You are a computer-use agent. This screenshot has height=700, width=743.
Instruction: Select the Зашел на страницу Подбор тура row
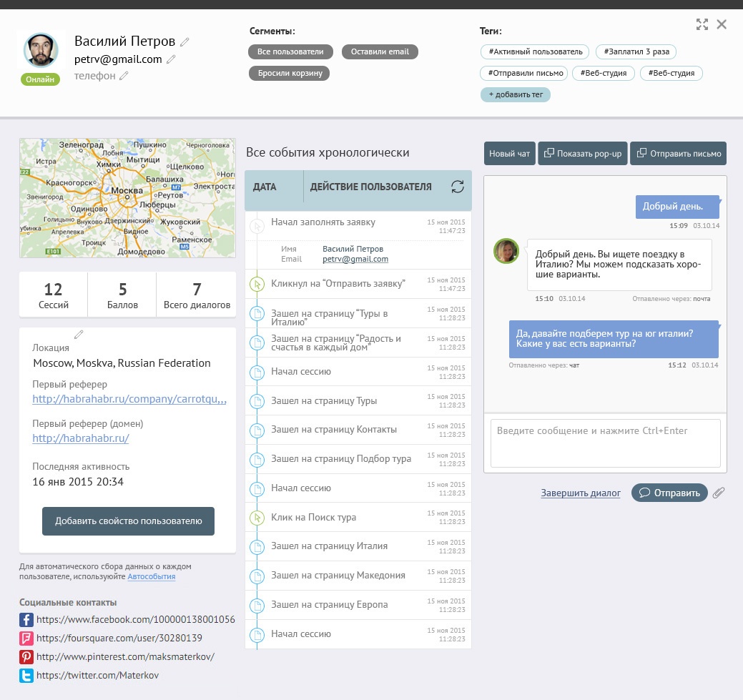tap(358, 459)
